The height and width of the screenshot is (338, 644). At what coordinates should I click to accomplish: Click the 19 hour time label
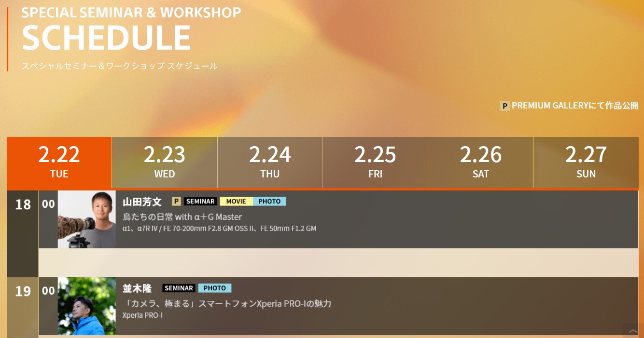(23, 291)
